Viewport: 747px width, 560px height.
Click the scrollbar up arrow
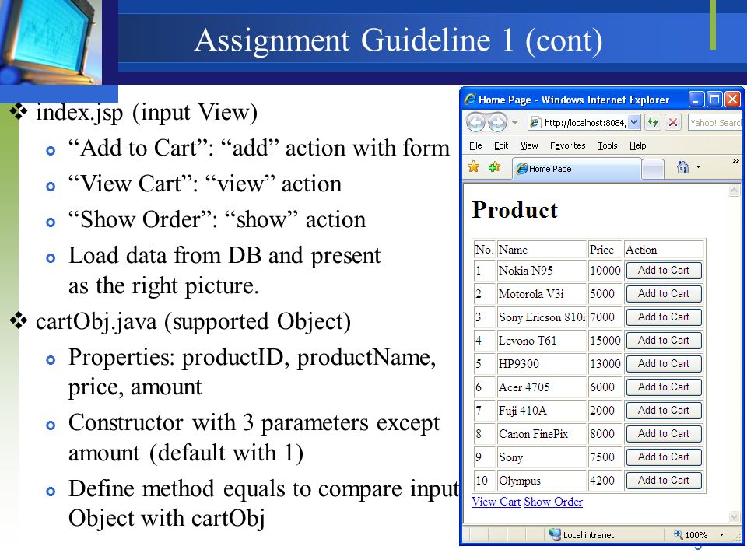734,191
